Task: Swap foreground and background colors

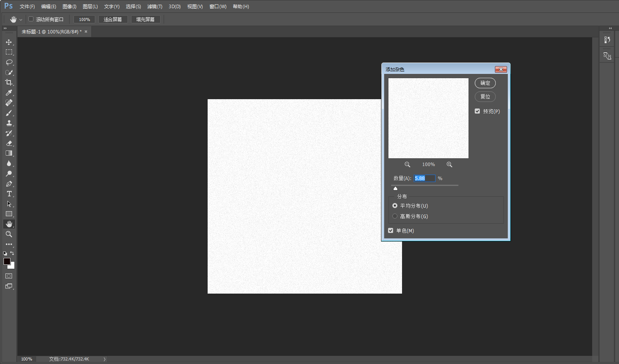Action: 12,253
